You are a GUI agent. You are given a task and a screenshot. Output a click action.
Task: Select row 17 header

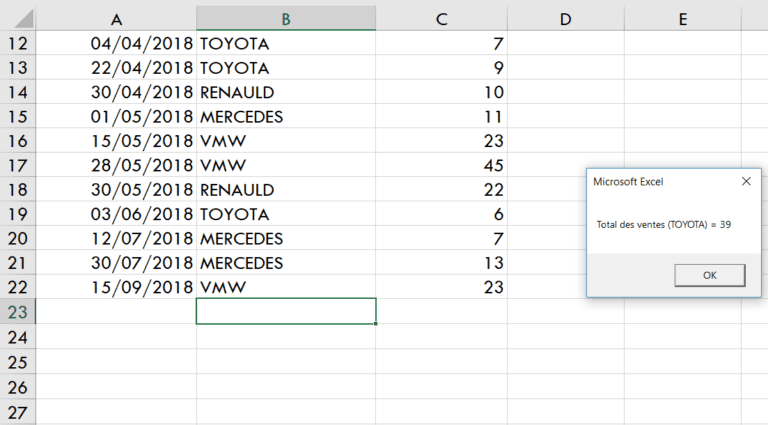pos(18,165)
